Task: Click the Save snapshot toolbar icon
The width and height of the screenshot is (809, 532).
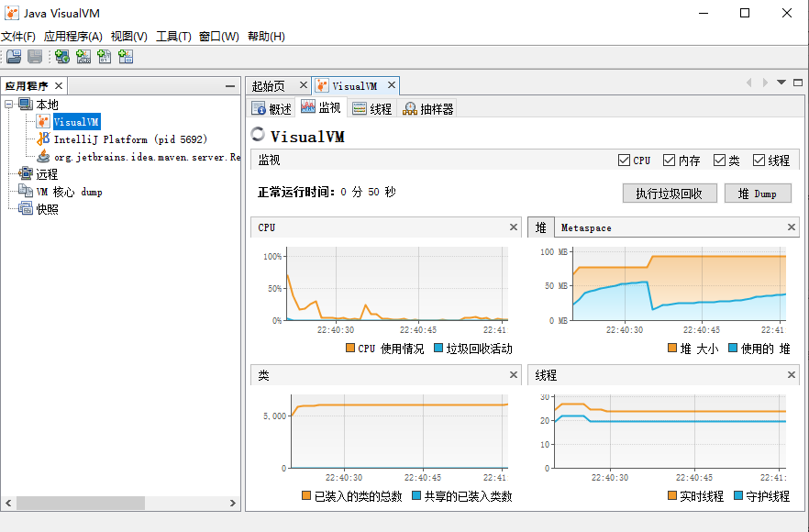Action: tap(35, 56)
